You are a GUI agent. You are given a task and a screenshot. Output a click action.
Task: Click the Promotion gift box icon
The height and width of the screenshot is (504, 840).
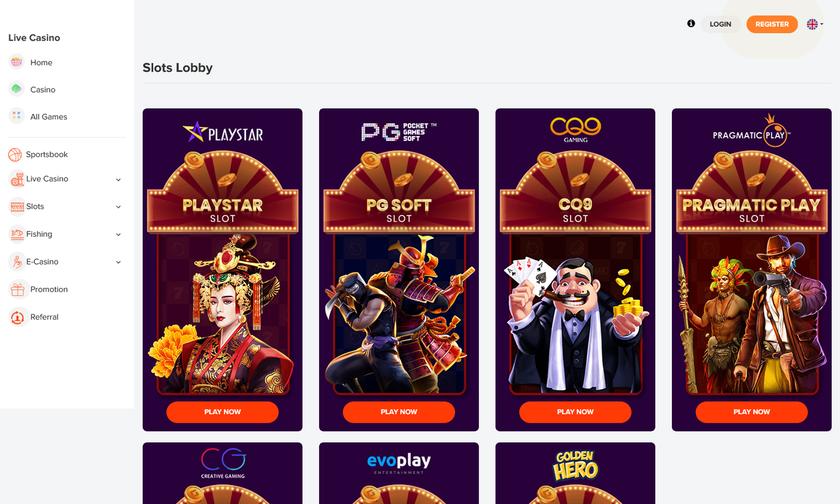click(17, 289)
